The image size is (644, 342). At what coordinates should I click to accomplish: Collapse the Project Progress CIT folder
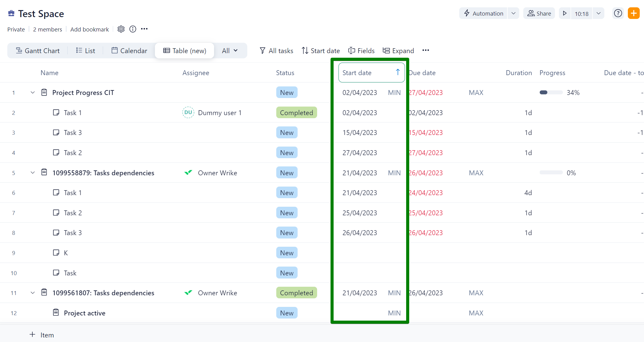(33, 93)
